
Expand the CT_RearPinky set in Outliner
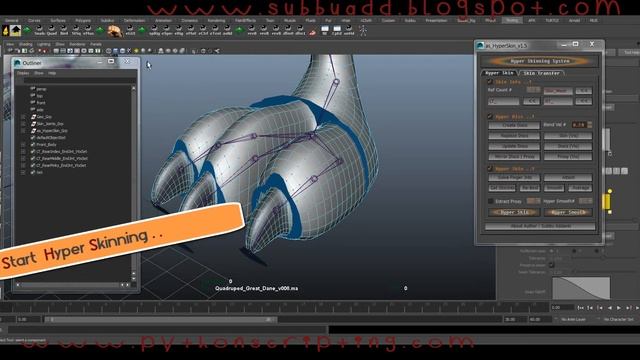click(x=23, y=165)
